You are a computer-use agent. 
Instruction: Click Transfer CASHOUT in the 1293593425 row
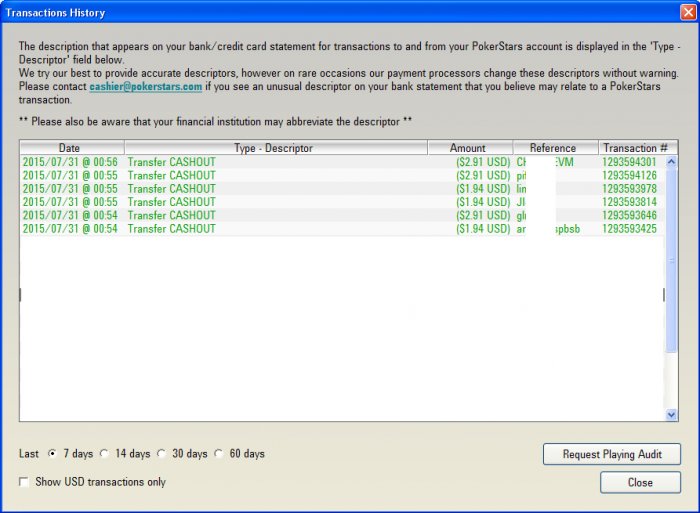[x=171, y=229]
